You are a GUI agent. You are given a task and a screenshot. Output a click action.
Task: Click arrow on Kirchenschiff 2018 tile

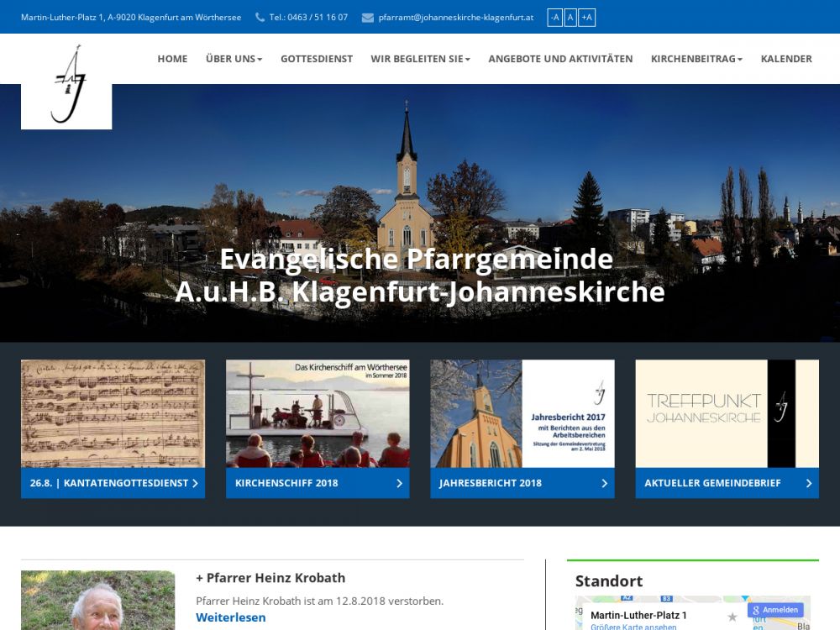pos(399,483)
